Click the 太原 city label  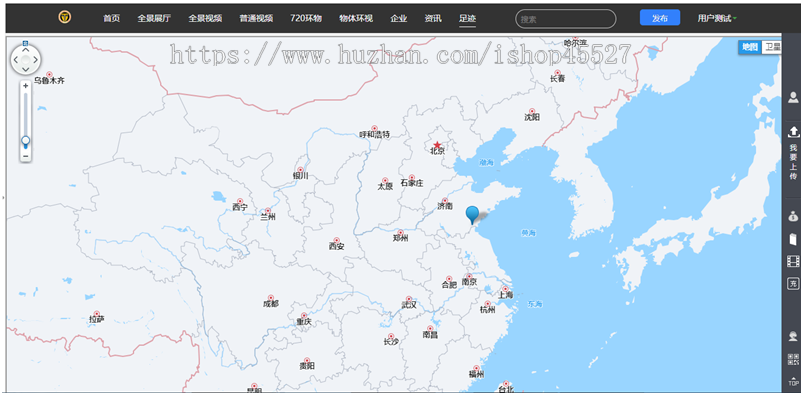click(385, 186)
